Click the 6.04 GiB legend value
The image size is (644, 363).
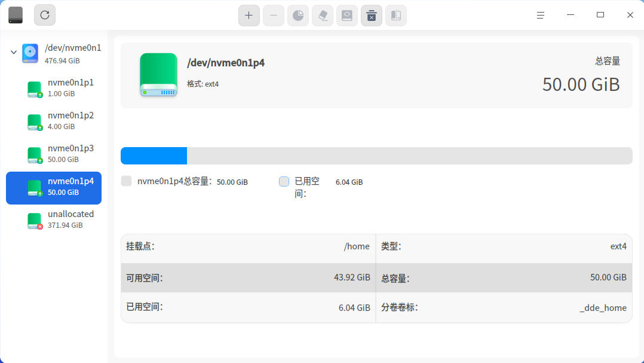349,182
